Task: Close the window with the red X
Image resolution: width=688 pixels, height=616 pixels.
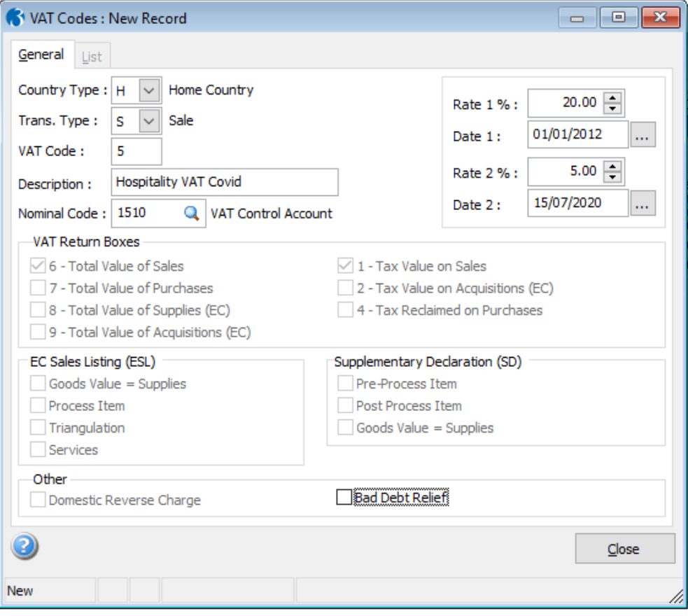Action: point(660,17)
